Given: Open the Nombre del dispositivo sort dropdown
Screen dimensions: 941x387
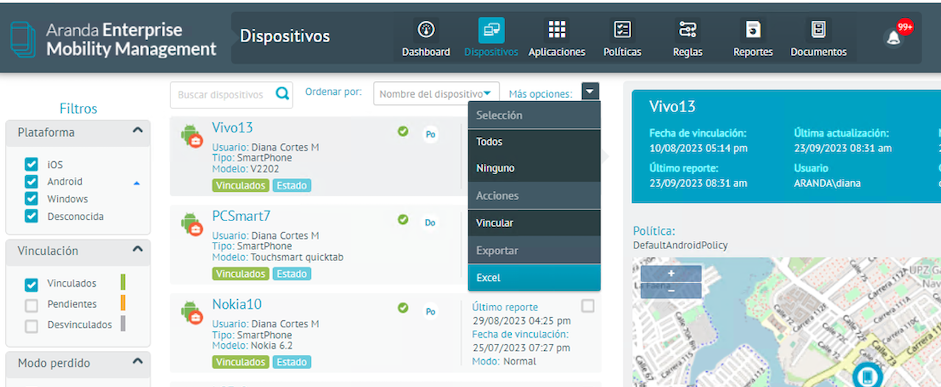Looking at the screenshot, I should click(x=436, y=94).
